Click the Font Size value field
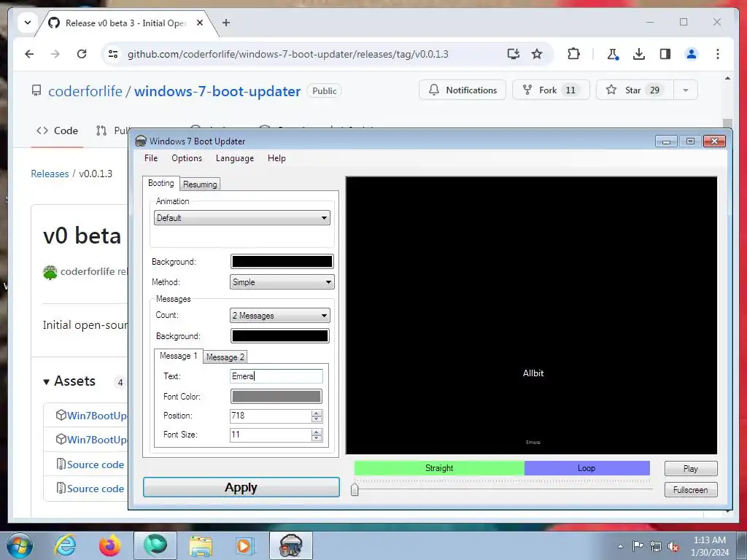 (x=271, y=435)
